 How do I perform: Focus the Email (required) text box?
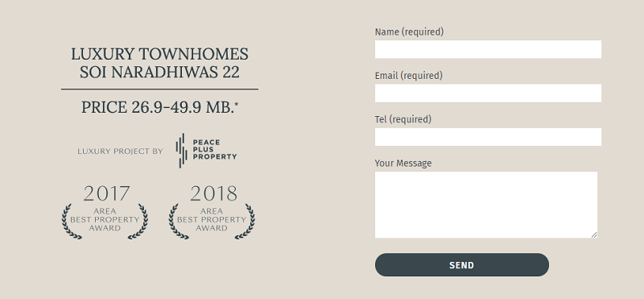(x=488, y=93)
